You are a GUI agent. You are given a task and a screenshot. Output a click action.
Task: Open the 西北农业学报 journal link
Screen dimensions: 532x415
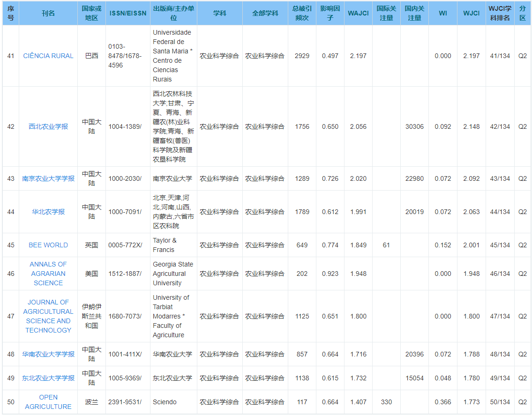click(x=48, y=126)
